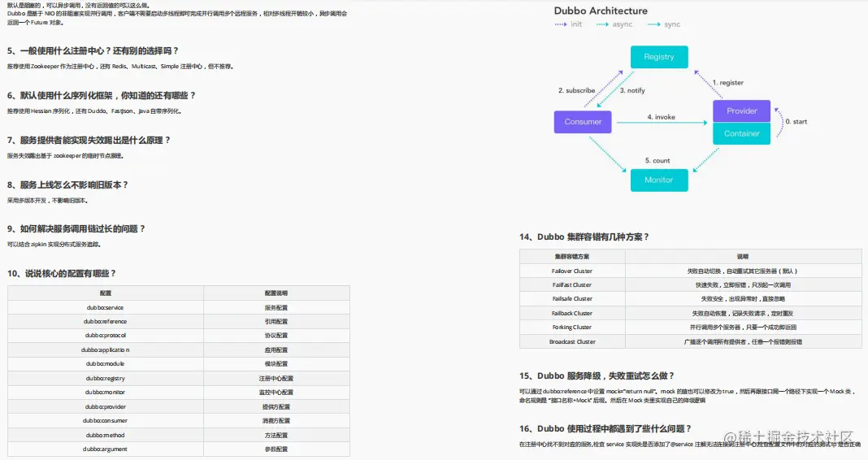Click the Consumer box in the diagram
The width and height of the screenshot is (868, 460).
(x=583, y=122)
